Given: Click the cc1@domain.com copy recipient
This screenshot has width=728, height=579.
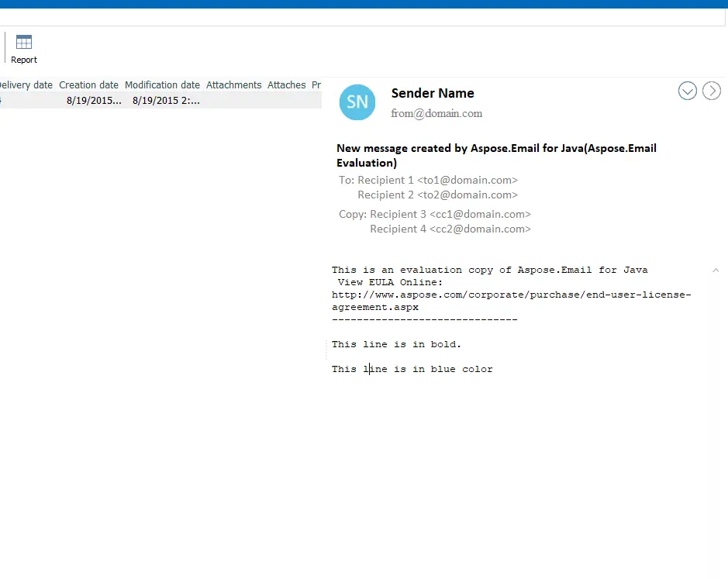Looking at the screenshot, I should pyautogui.click(x=481, y=214).
